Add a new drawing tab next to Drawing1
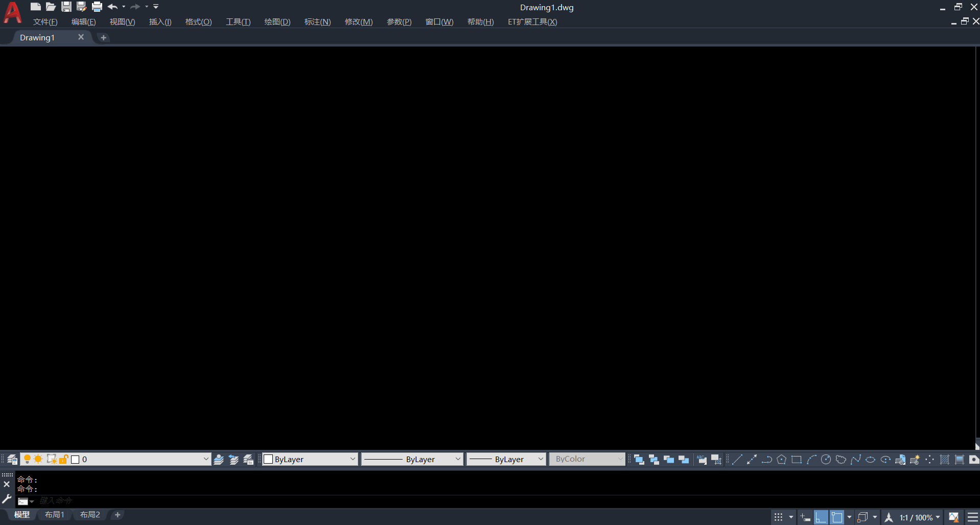This screenshot has height=525, width=980. (103, 37)
